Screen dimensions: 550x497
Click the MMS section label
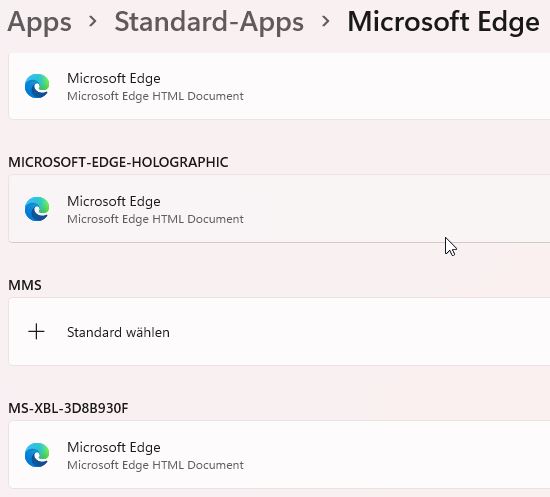coord(25,285)
